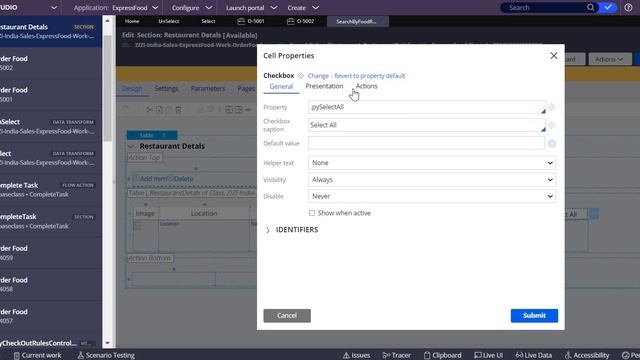Open the Settings tab of section editor
This screenshot has height=360, width=640.
point(166,89)
